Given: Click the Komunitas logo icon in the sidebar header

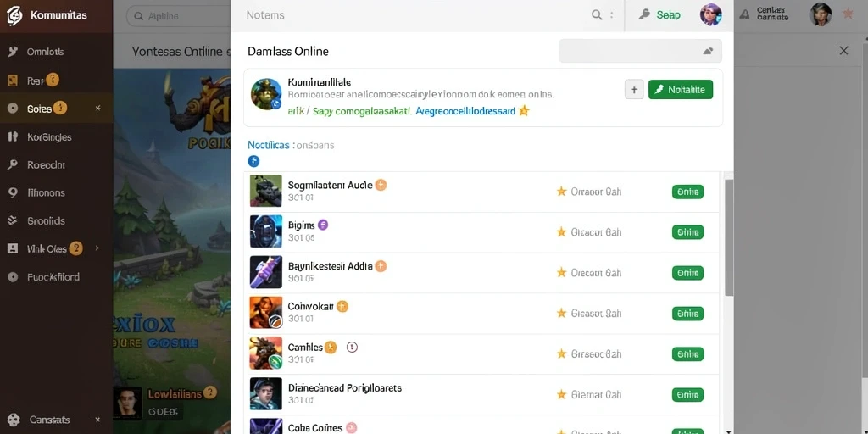Looking at the screenshot, I should click(14, 15).
